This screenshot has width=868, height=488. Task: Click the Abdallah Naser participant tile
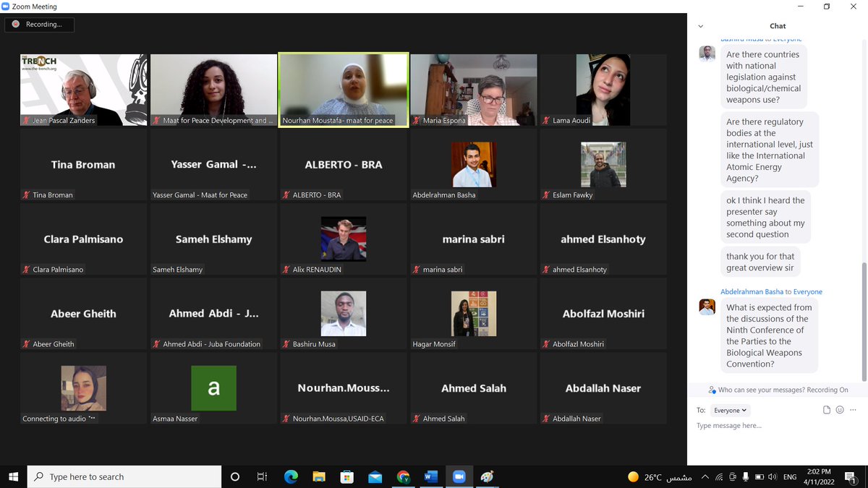click(603, 388)
